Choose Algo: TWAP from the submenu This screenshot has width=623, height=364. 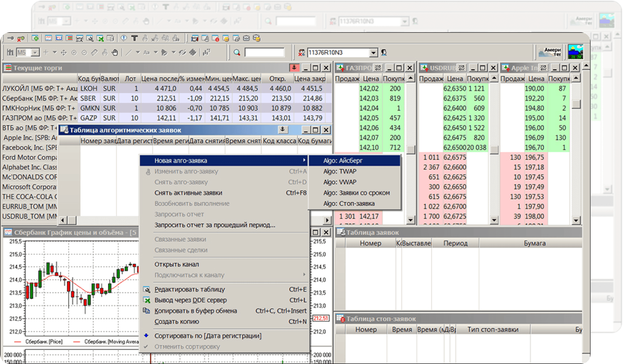tap(340, 171)
